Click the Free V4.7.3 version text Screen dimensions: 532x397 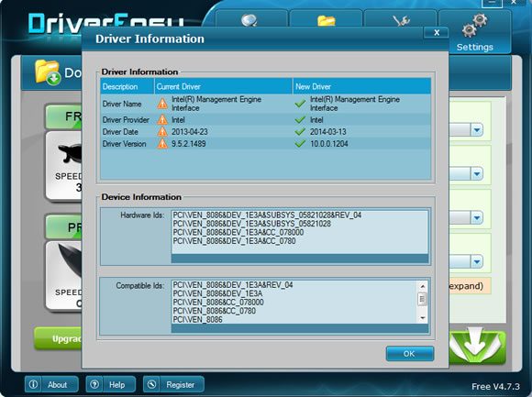pyautogui.click(x=495, y=387)
